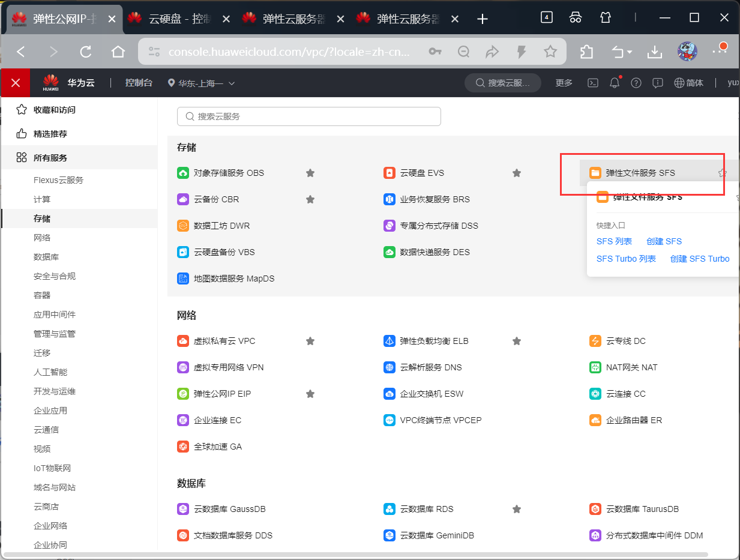The height and width of the screenshot is (560, 740).
Task: Go to 控制台 in header
Action: 139,83
